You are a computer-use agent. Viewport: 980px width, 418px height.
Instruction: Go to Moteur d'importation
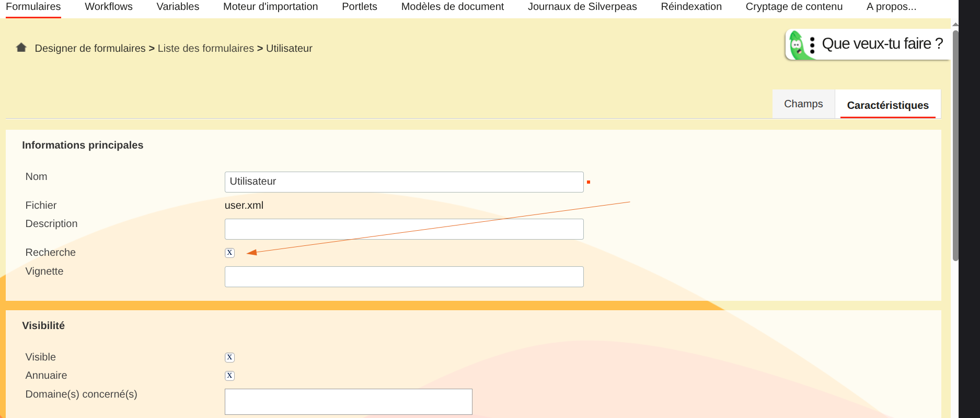coord(270,7)
